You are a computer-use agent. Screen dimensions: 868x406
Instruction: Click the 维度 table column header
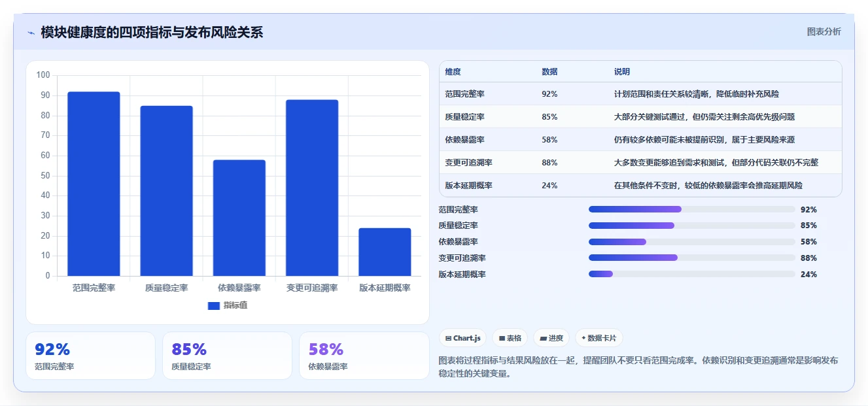coord(453,72)
